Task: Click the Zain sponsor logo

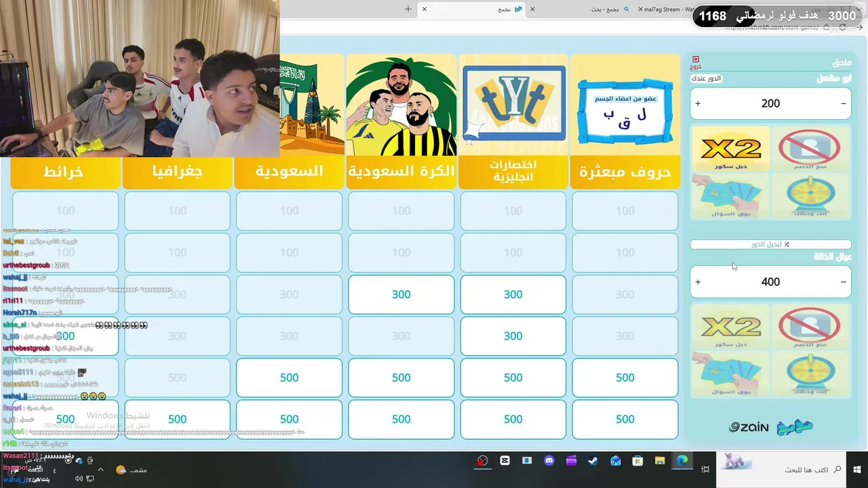Action: 749,427
